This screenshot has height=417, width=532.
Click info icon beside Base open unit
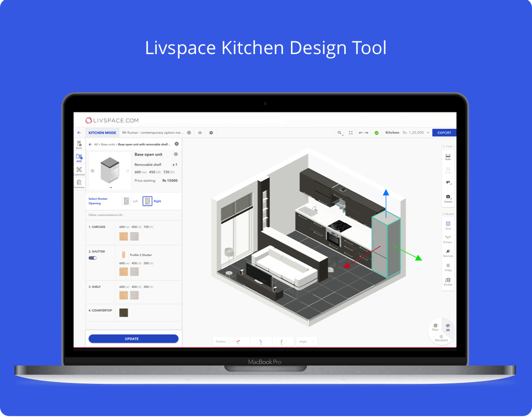coord(176,154)
